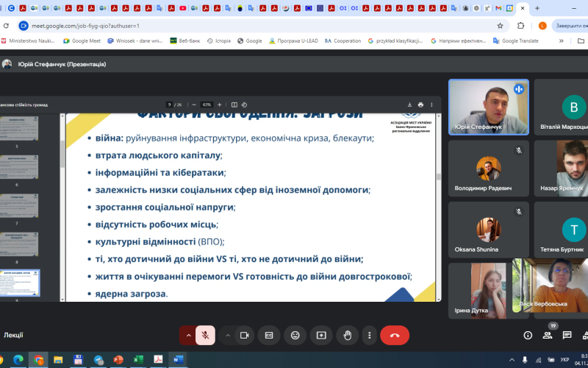
Task: Select slide thumbnail 5
Action: point(18,128)
